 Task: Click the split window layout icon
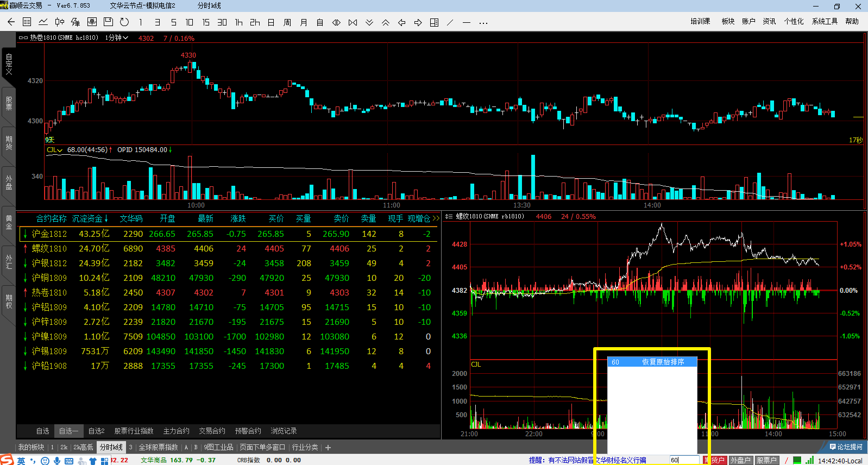tap(434, 22)
